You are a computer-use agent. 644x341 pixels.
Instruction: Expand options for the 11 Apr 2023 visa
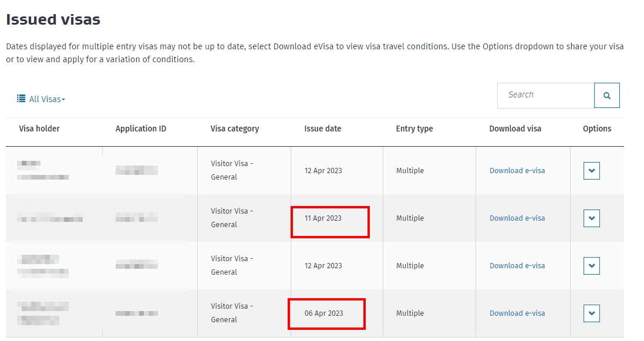tap(591, 218)
